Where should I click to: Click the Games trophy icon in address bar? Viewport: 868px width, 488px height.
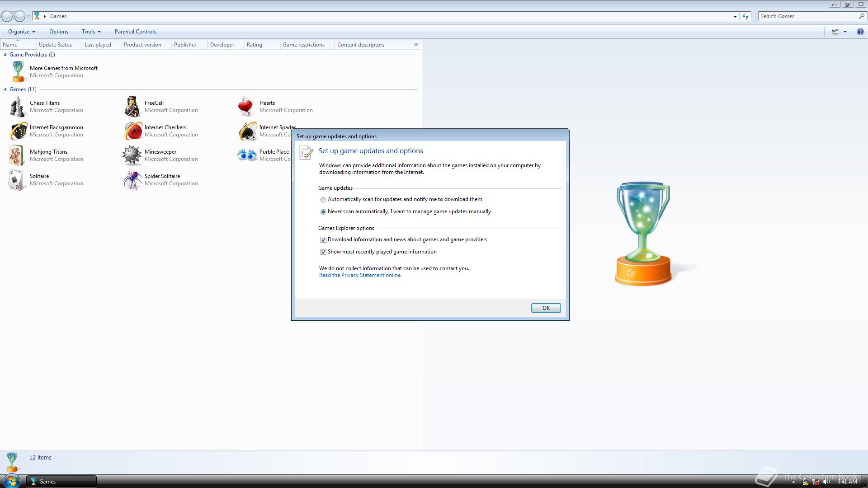[37, 16]
